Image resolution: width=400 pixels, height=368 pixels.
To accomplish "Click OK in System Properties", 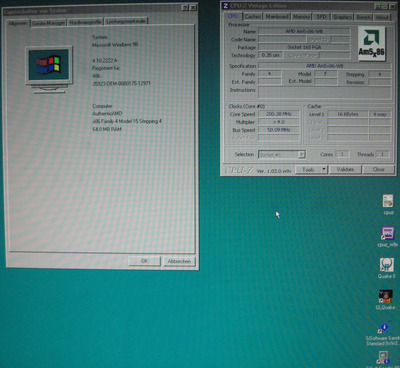I will [x=145, y=261].
